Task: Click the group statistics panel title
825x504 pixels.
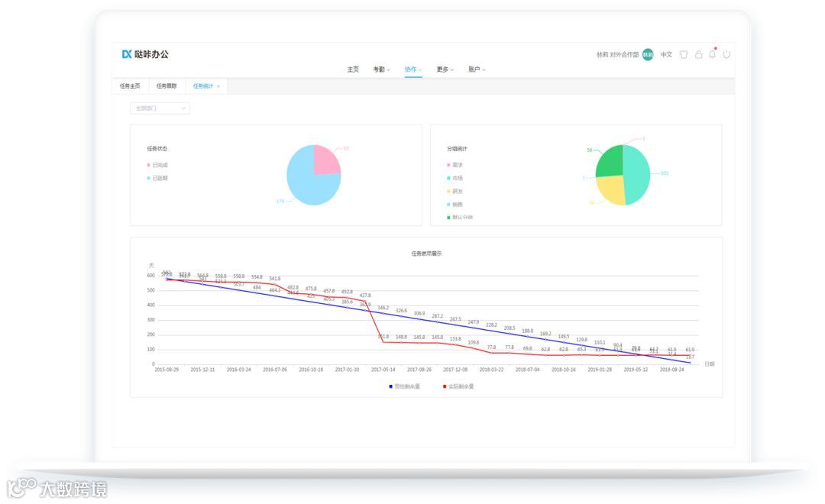Action: (457, 149)
